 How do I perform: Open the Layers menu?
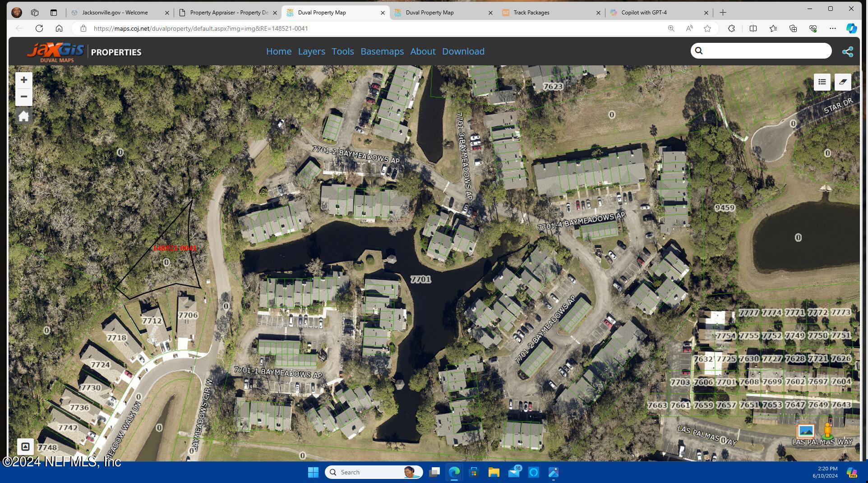pos(311,51)
